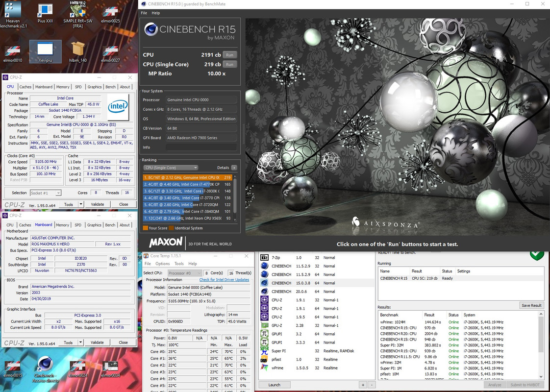Screen dimensions: 550x392
Task: Select the CINEBENCH R20: CPU 2004 cb result
Action: [x=458, y=334]
